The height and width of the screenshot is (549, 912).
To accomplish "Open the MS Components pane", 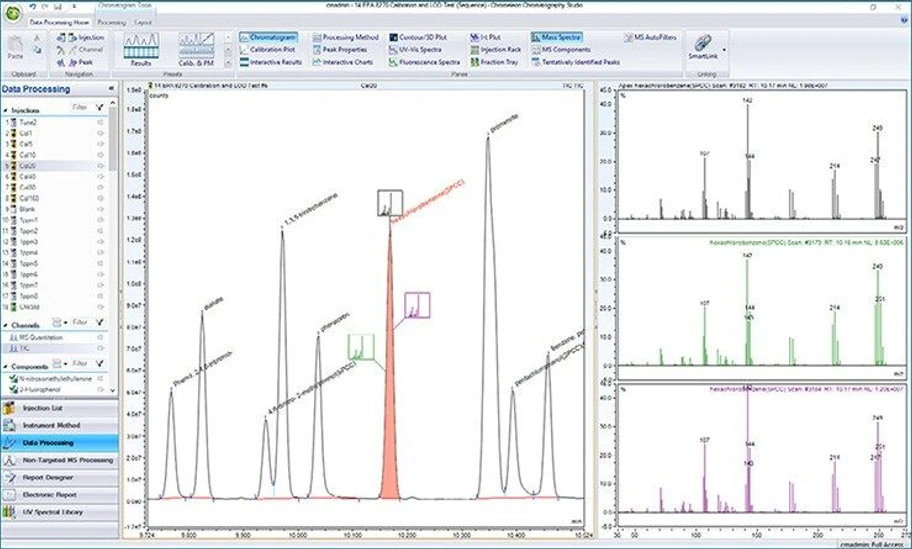I will coord(561,49).
